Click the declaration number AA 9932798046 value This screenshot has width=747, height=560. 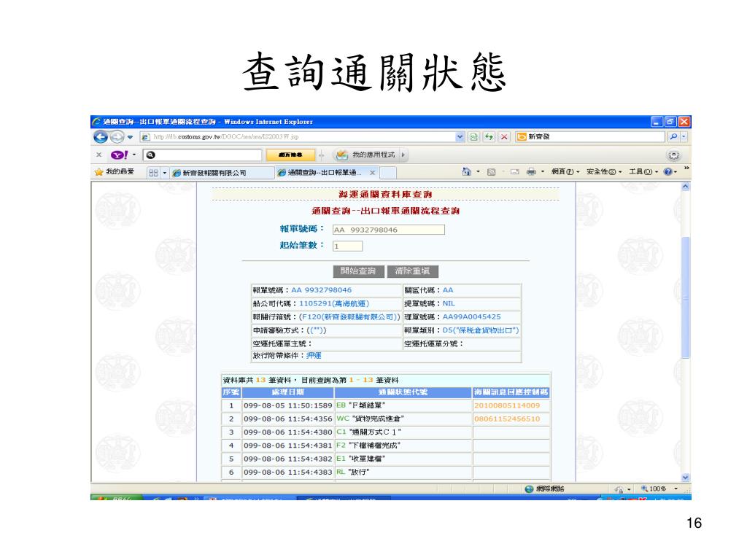pos(321,290)
